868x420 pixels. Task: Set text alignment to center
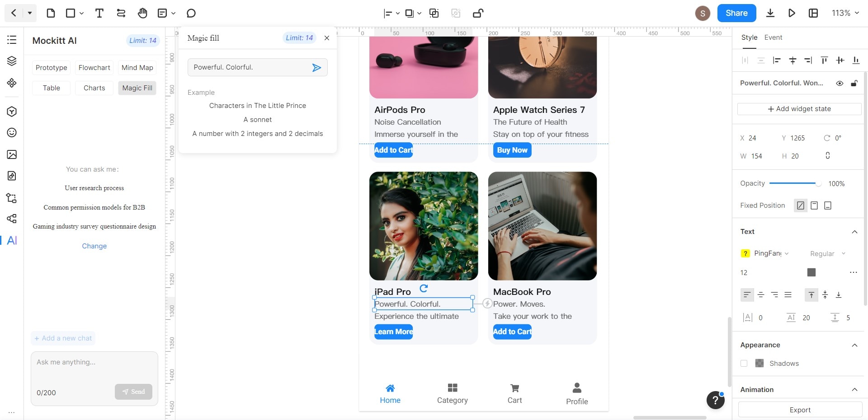[x=761, y=295]
